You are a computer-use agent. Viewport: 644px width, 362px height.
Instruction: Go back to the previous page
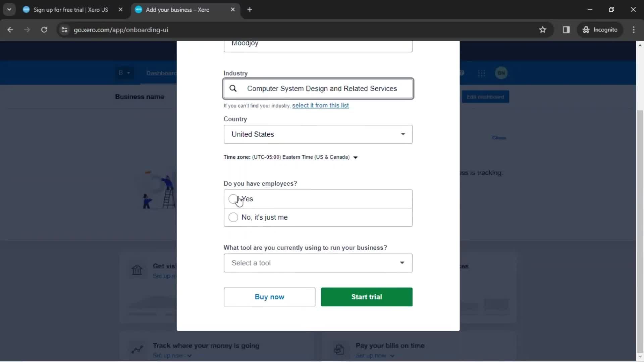pos(10,30)
